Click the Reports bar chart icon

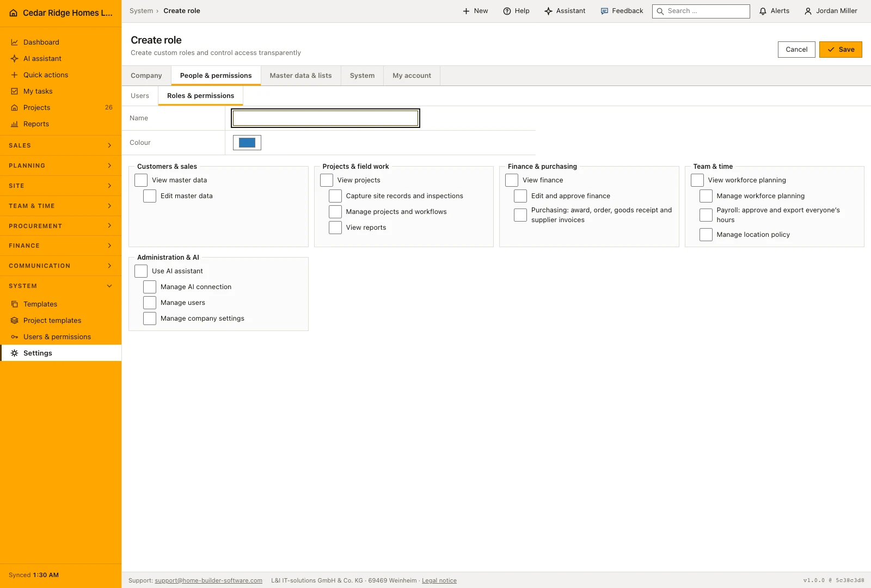coord(15,124)
